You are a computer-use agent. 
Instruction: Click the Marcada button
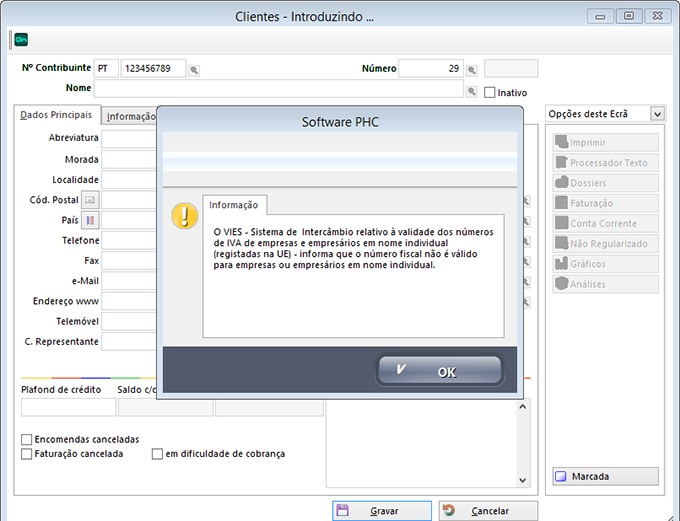[605, 476]
